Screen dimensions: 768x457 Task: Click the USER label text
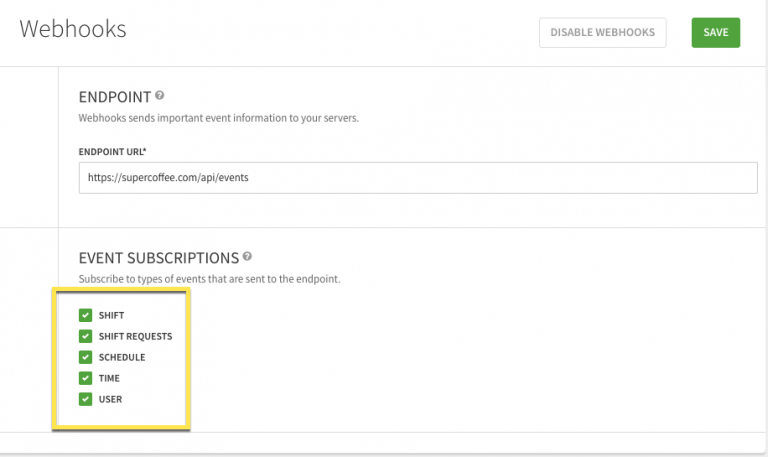pos(110,400)
